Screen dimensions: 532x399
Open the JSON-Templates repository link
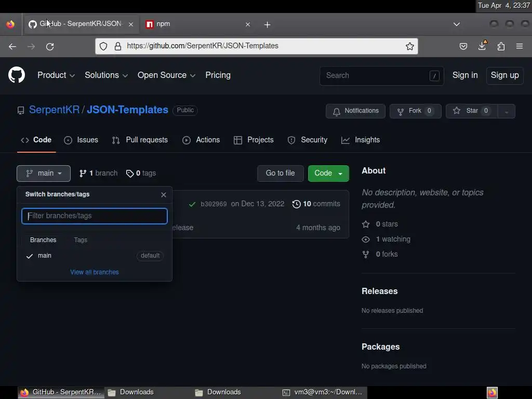pyautogui.click(x=128, y=110)
